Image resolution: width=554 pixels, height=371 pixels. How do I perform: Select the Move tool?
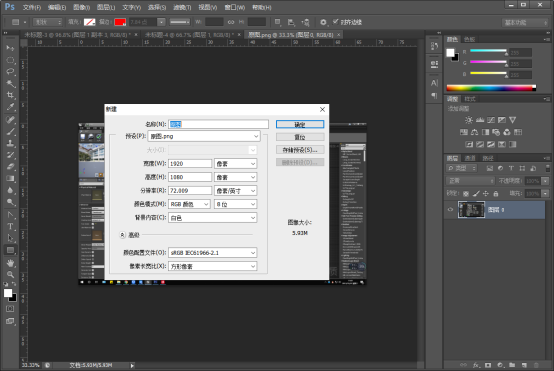coord(10,48)
